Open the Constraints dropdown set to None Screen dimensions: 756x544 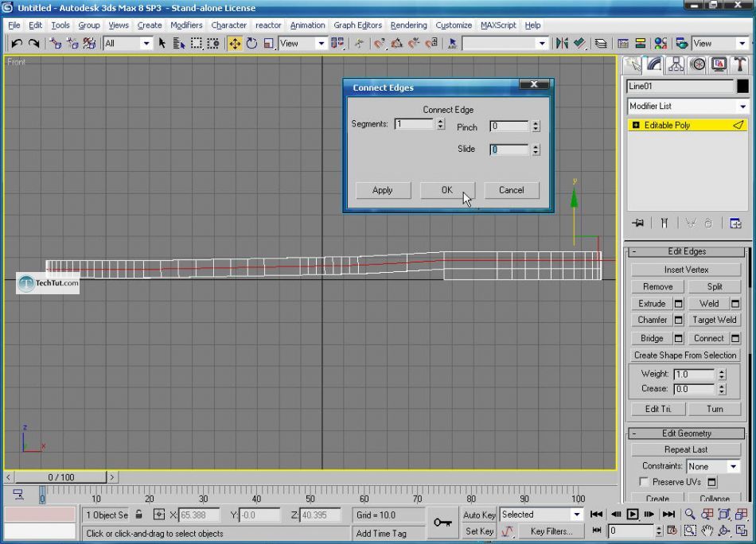[713, 467]
